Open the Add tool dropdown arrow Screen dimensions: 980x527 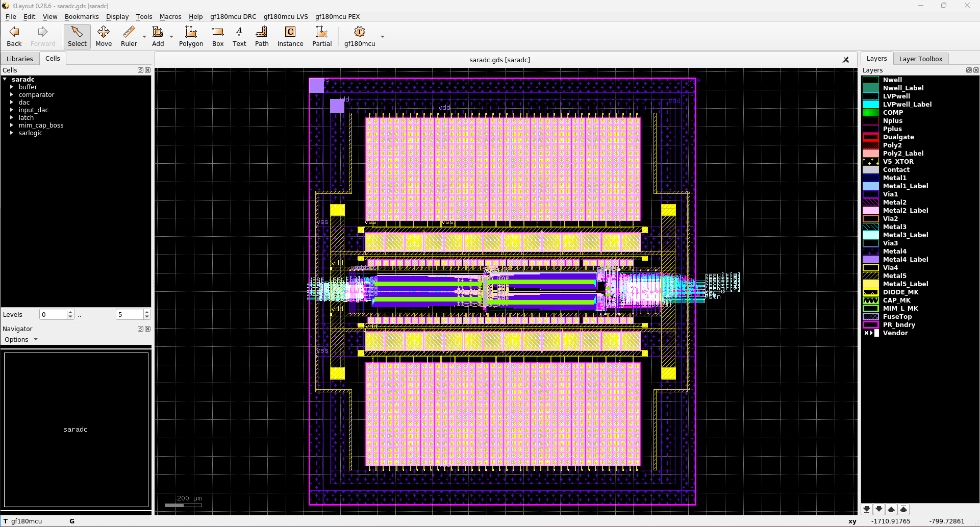tap(171, 37)
